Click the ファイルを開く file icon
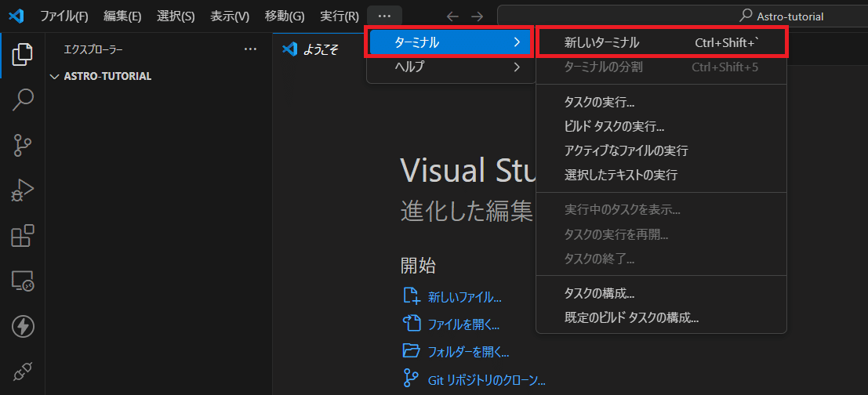Screen dimensions: 868x395 [x=412, y=323]
